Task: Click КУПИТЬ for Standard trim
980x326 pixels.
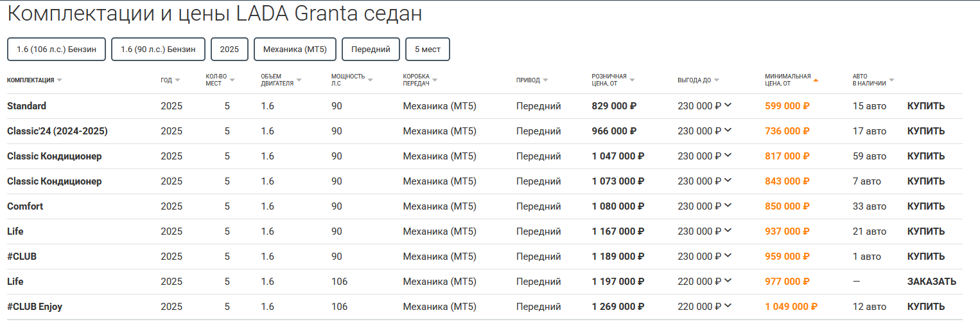Action: pos(925,106)
